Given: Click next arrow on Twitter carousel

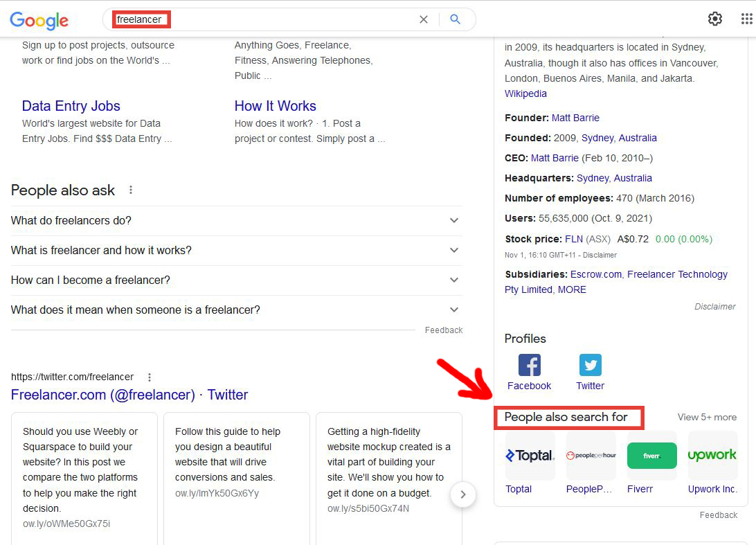Looking at the screenshot, I should click(x=463, y=494).
